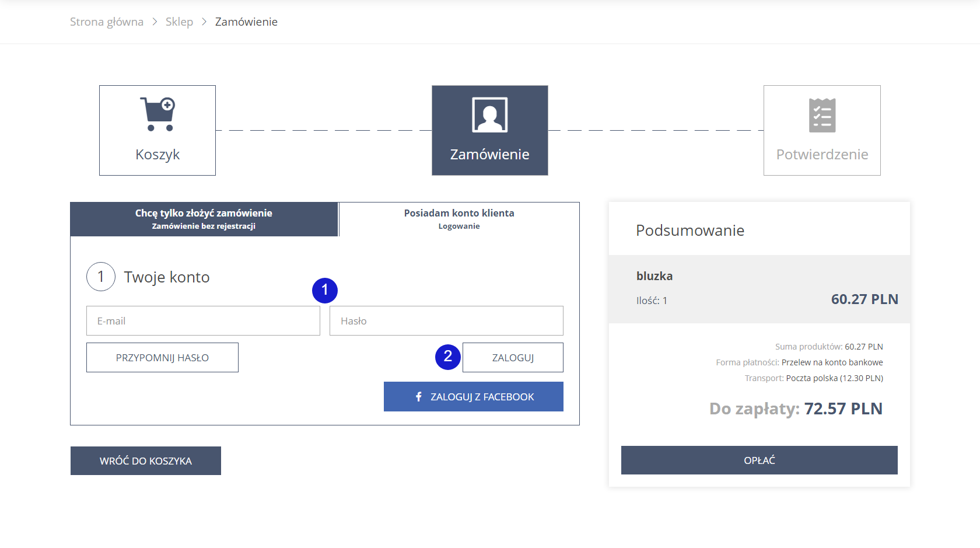Navigate to Sklep breadcrumb link
Screen dimensions: 980x548
click(179, 22)
